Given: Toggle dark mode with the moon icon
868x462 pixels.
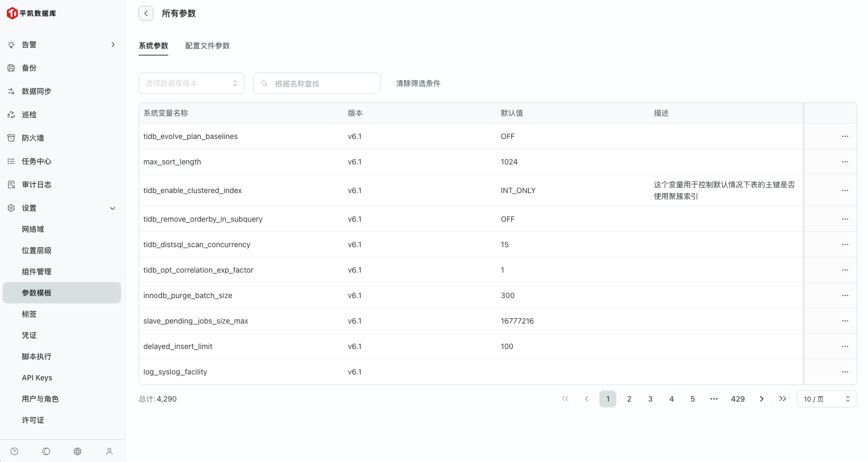Looking at the screenshot, I should coord(46,451).
